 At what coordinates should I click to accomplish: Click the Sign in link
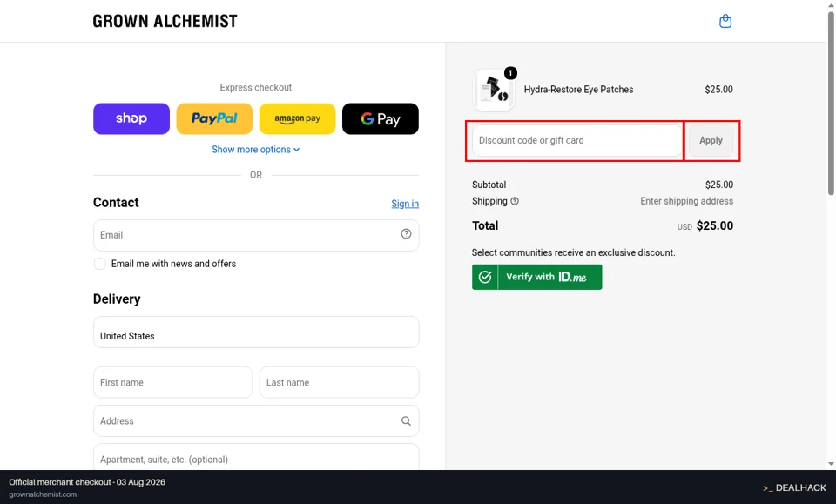(405, 204)
